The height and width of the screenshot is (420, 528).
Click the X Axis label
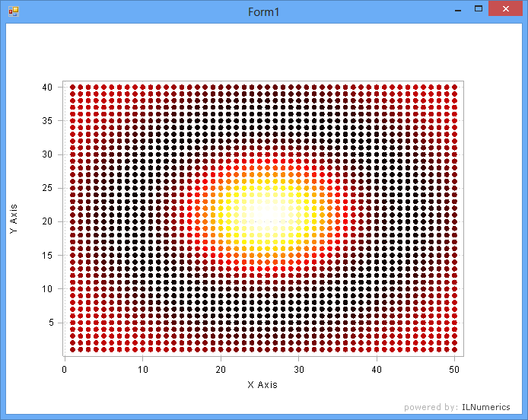[x=262, y=385]
